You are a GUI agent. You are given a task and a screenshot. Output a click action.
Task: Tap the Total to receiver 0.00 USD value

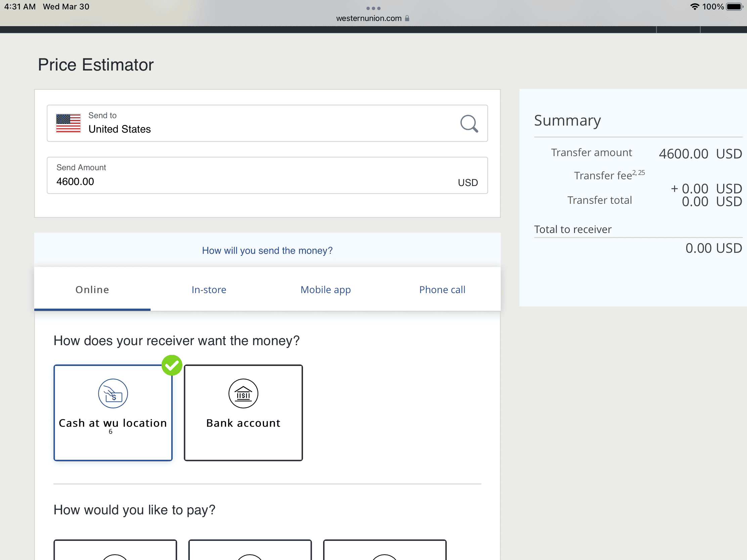click(713, 248)
